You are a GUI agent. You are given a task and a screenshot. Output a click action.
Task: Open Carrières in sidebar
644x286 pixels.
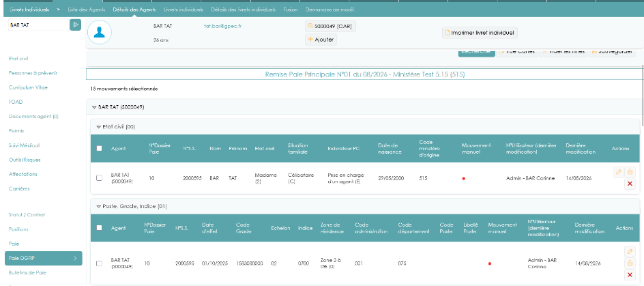point(19,188)
